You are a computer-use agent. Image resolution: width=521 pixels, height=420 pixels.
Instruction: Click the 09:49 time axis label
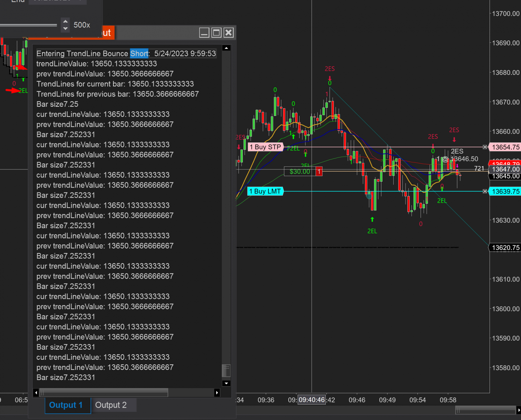[x=387, y=400]
